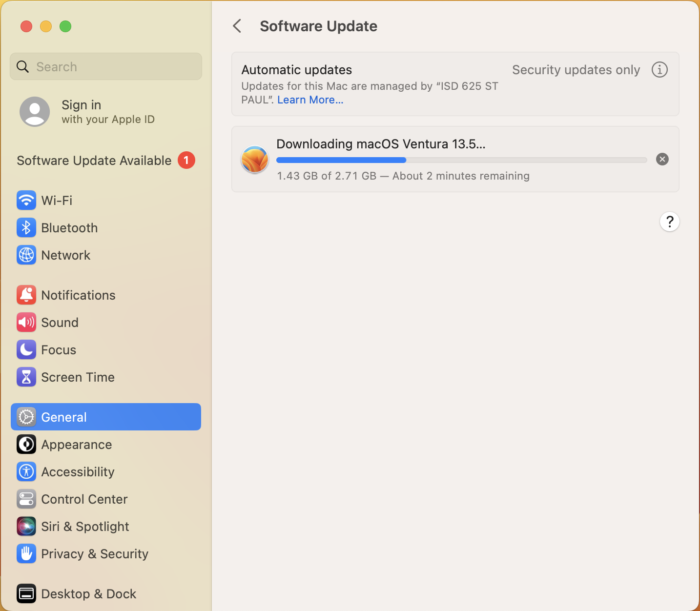Click the macOS Ventura update icon

tap(255, 159)
